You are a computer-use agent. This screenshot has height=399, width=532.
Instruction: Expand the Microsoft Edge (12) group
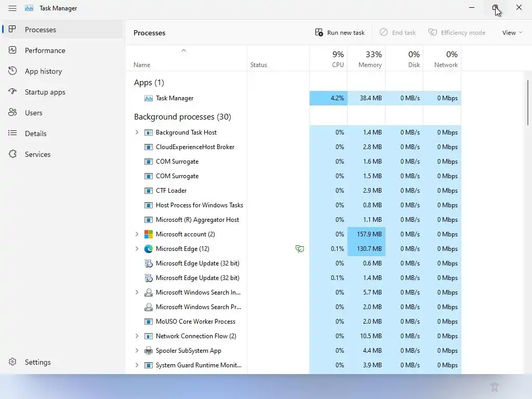[137, 249]
